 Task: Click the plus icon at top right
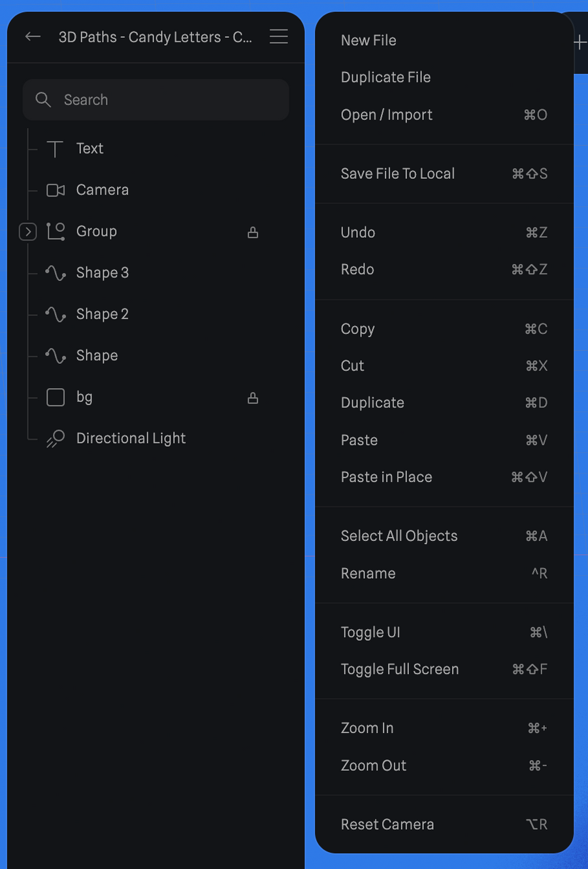coord(580,42)
